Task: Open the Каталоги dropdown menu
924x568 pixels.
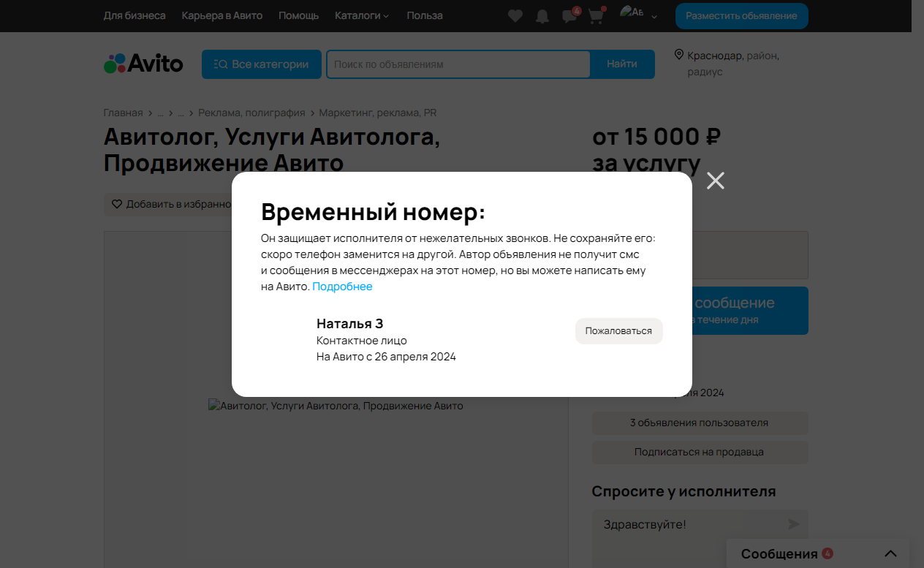Action: click(362, 15)
